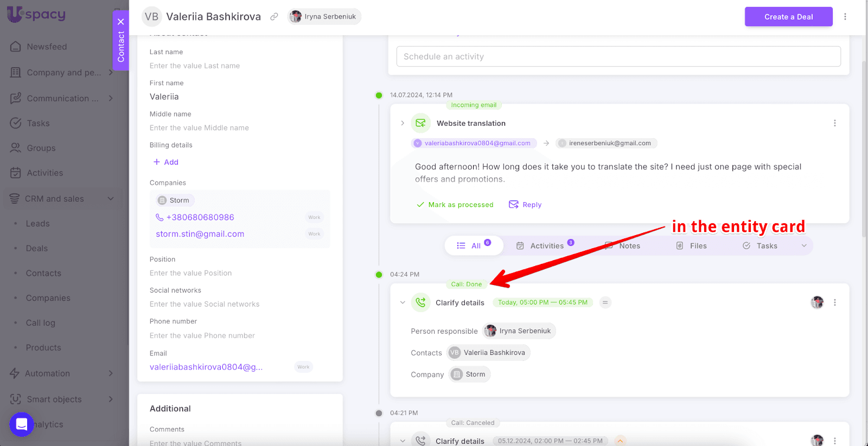The image size is (868, 446).
Task: Click the Create a Deal button
Action: (788, 17)
